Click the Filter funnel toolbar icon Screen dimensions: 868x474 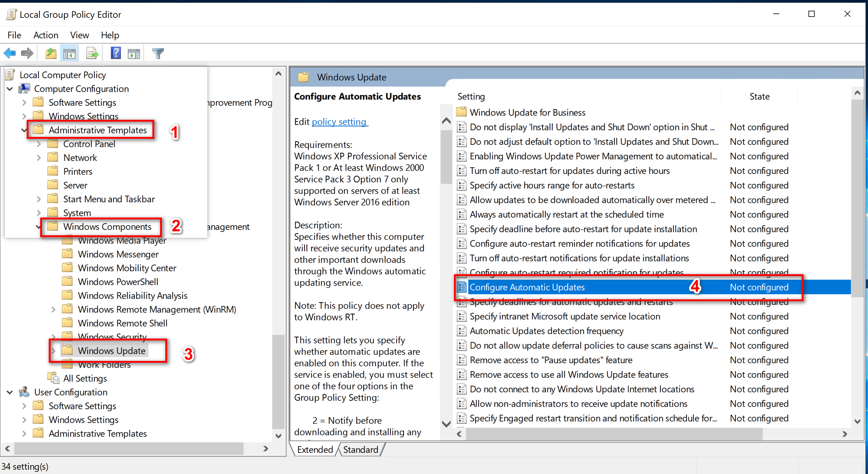click(158, 53)
